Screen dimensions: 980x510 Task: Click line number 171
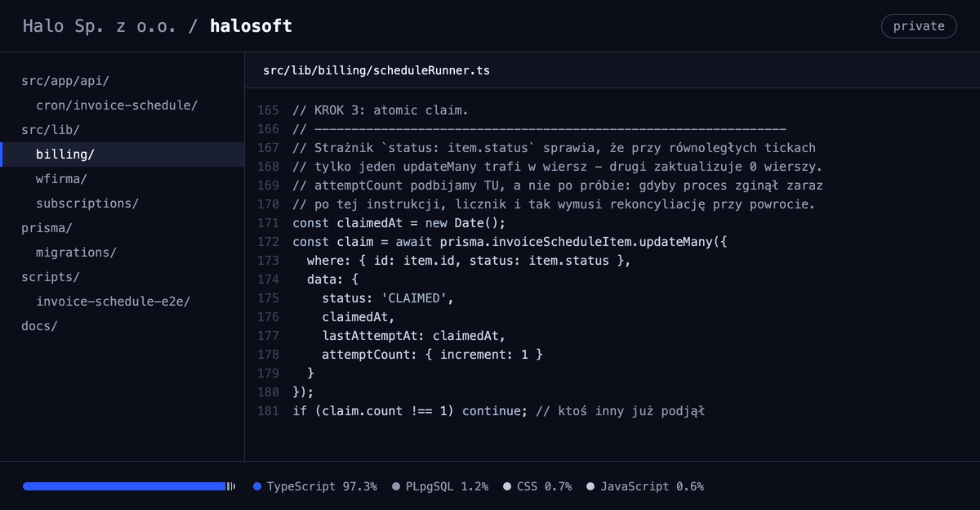coord(268,223)
